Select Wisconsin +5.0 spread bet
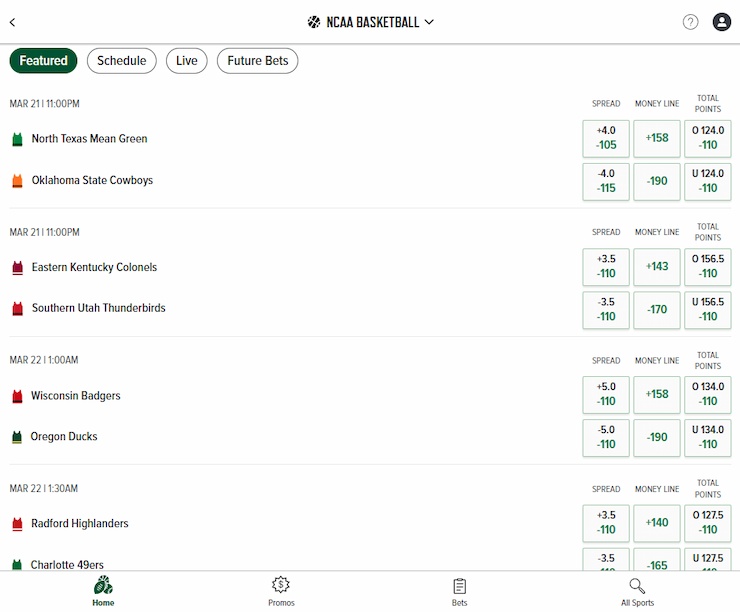This screenshot has height=612, width=740. point(606,394)
